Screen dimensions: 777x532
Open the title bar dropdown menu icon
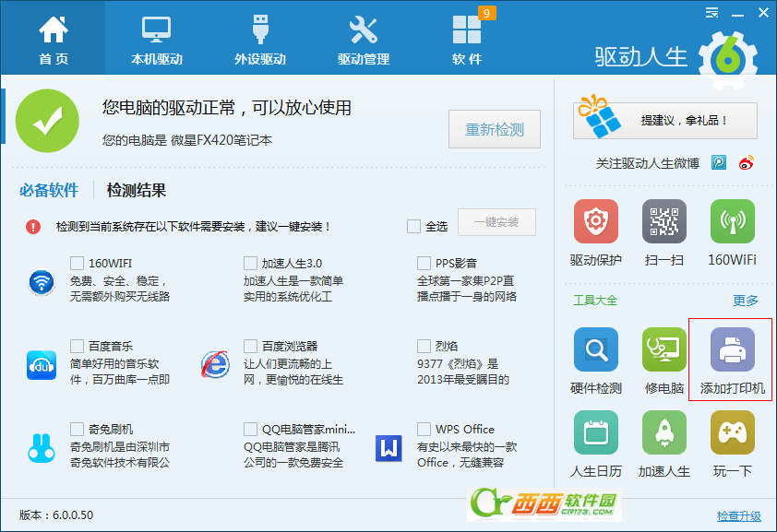(712, 13)
